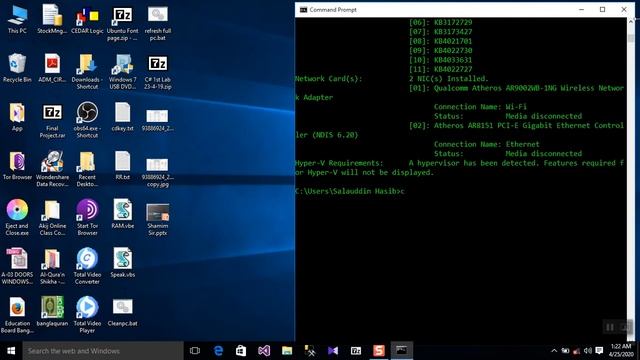Screen dimensions: 640x360
Task: Switch to the Snagit taskbar app
Action: [x=379, y=351]
